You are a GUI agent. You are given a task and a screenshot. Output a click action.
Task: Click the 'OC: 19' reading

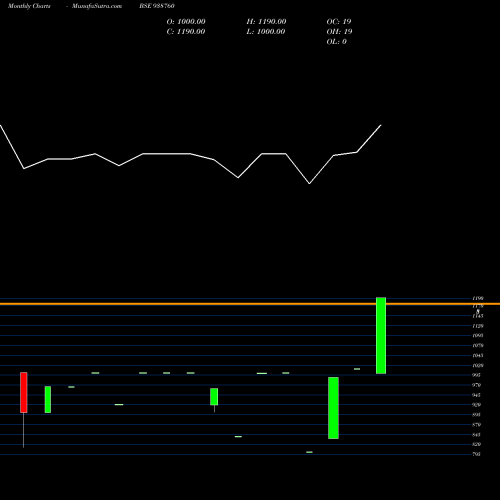pos(339,22)
